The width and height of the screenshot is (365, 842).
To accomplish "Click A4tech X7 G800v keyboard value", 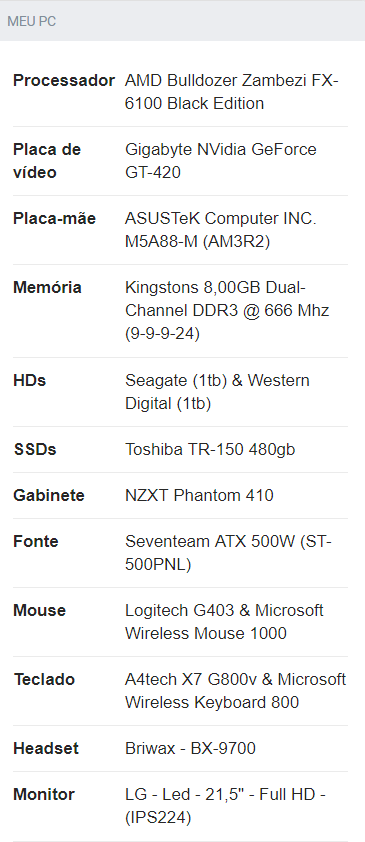I will [236, 691].
